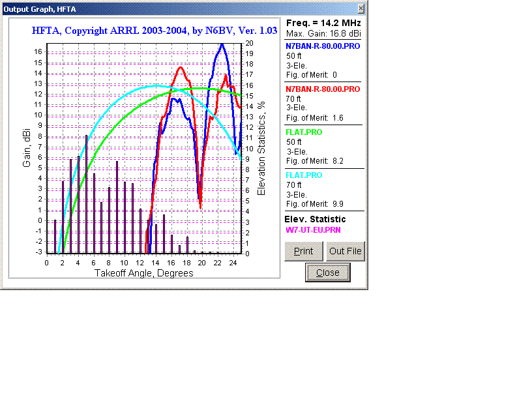Select the red N7BAN-R-80.00.PRO legend label
The width and height of the screenshot is (532, 399).
pyautogui.click(x=323, y=89)
